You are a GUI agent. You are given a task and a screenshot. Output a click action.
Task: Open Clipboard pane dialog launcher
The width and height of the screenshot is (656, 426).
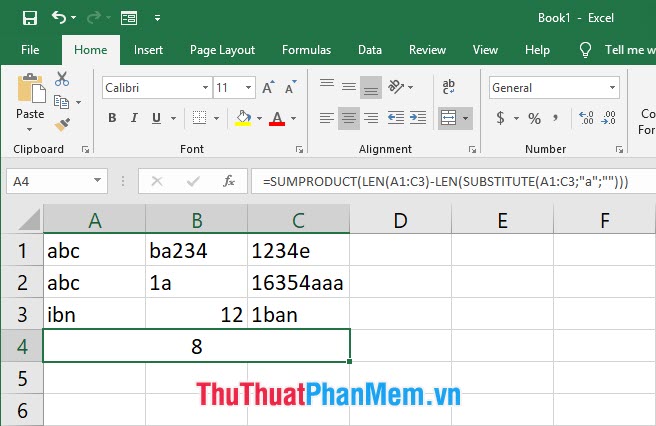(x=85, y=149)
